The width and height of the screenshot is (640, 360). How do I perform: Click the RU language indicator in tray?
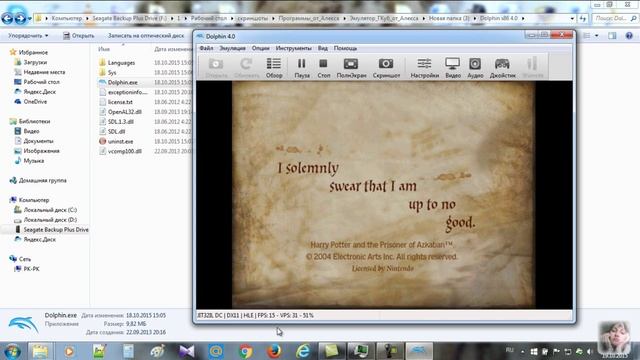click(509, 350)
